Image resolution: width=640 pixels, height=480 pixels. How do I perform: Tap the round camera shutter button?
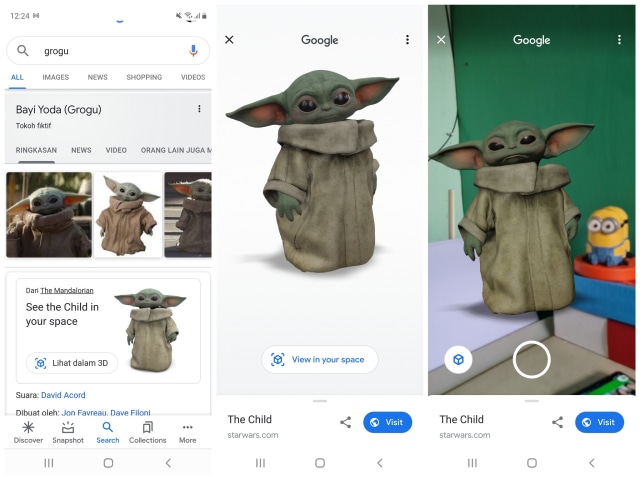click(531, 360)
